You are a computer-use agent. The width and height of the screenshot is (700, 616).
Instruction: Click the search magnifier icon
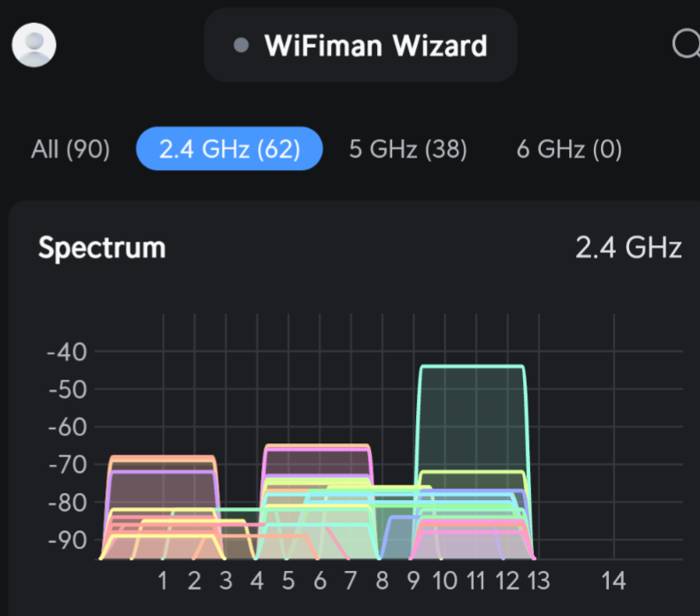(x=687, y=44)
